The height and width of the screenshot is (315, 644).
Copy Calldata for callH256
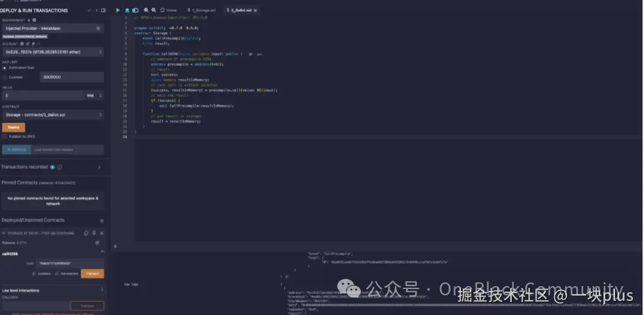(42, 273)
